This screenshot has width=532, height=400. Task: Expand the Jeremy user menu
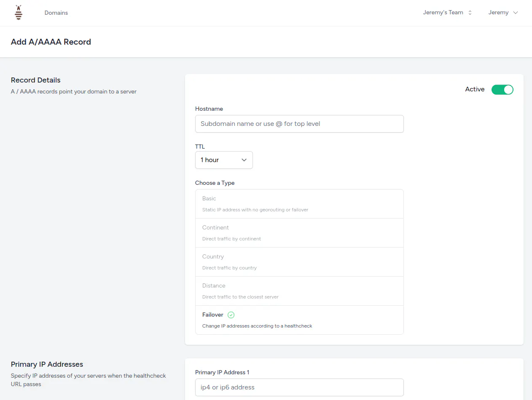pyautogui.click(x=503, y=13)
